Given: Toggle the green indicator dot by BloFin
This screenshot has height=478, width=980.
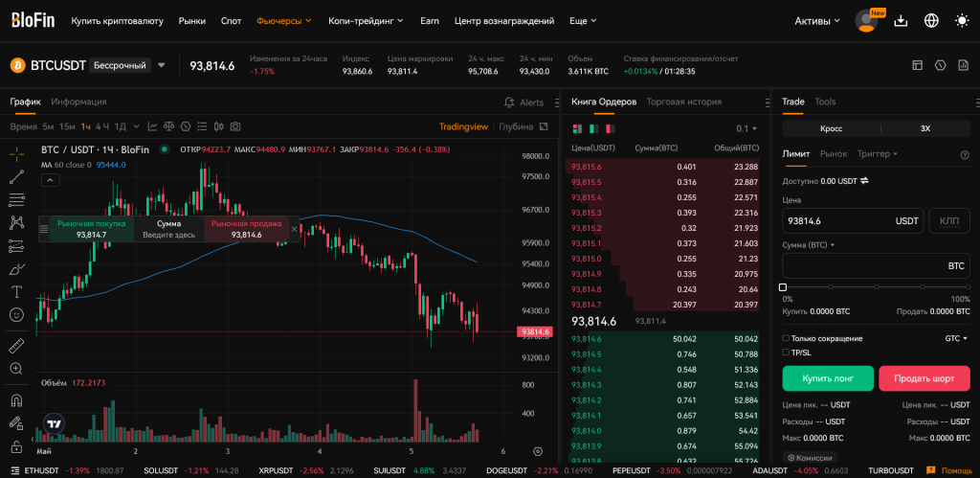Looking at the screenshot, I should [x=165, y=149].
